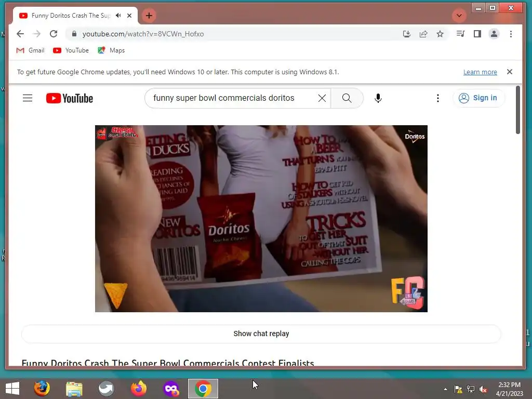Click the muted volume tray icon
Image resolution: width=532 pixels, height=399 pixels.
[483, 389]
